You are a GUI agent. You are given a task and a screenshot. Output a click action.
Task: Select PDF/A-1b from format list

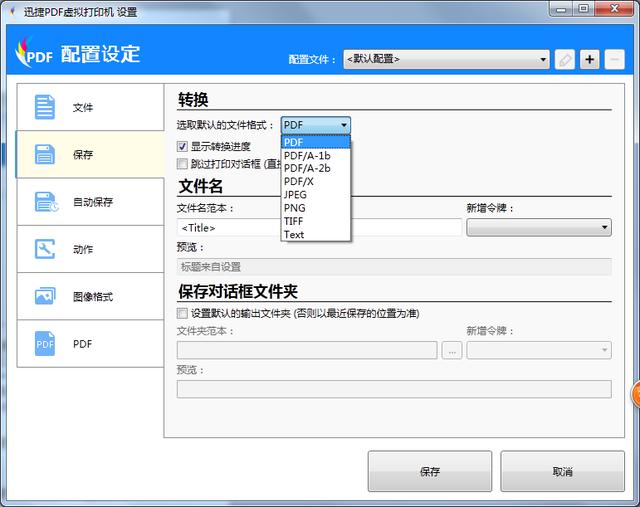306,155
